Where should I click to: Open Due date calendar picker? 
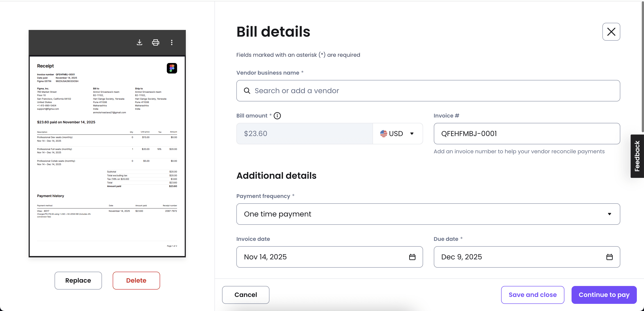pyautogui.click(x=609, y=257)
